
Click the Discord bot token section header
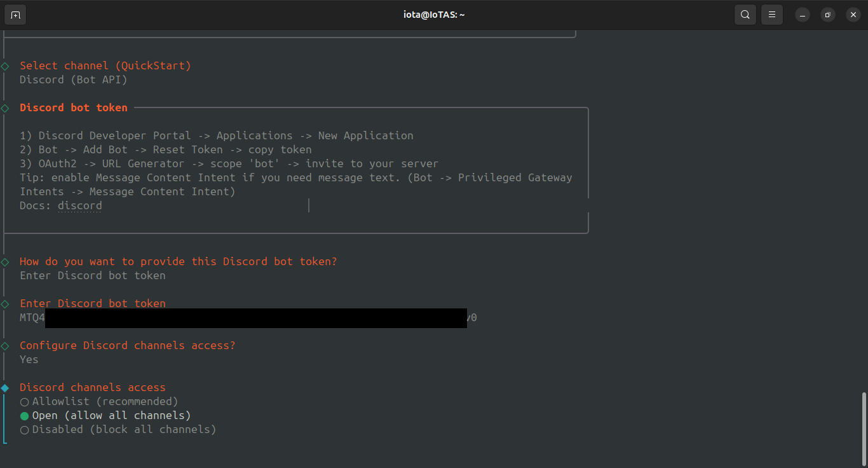click(73, 107)
